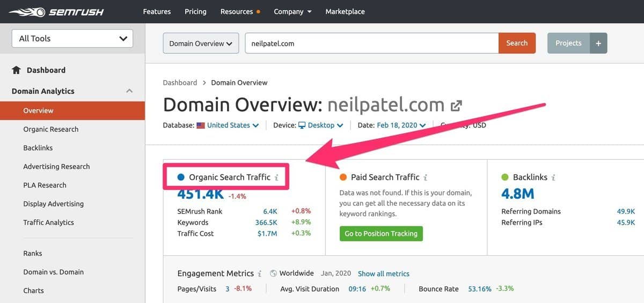Click the United States flag icon
Image resolution: width=644 pixels, height=303 pixels.
point(201,125)
